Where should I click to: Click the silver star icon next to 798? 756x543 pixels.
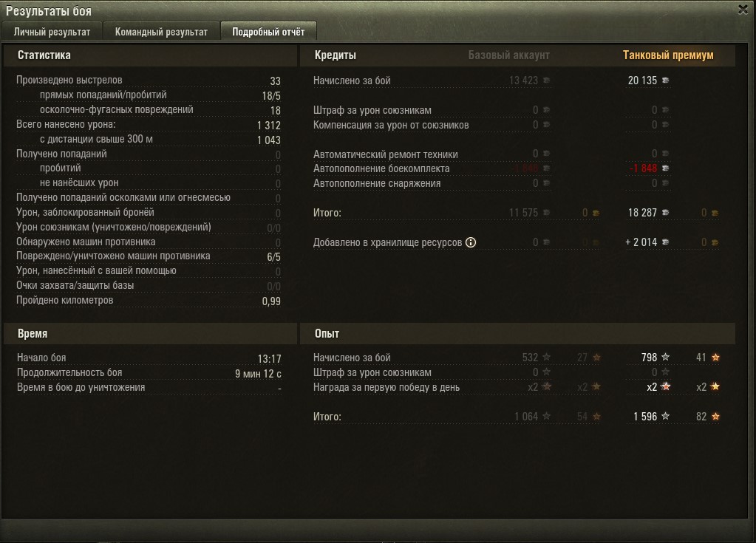[x=665, y=357]
